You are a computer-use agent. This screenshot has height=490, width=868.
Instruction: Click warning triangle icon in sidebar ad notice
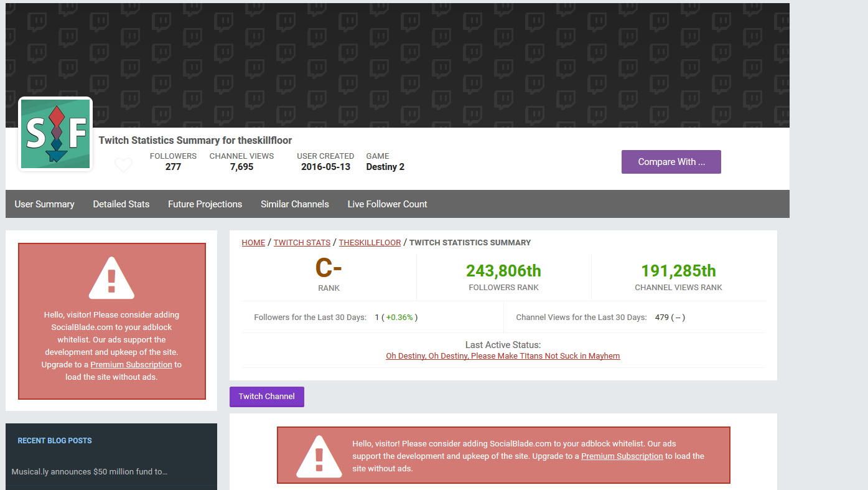point(111,278)
